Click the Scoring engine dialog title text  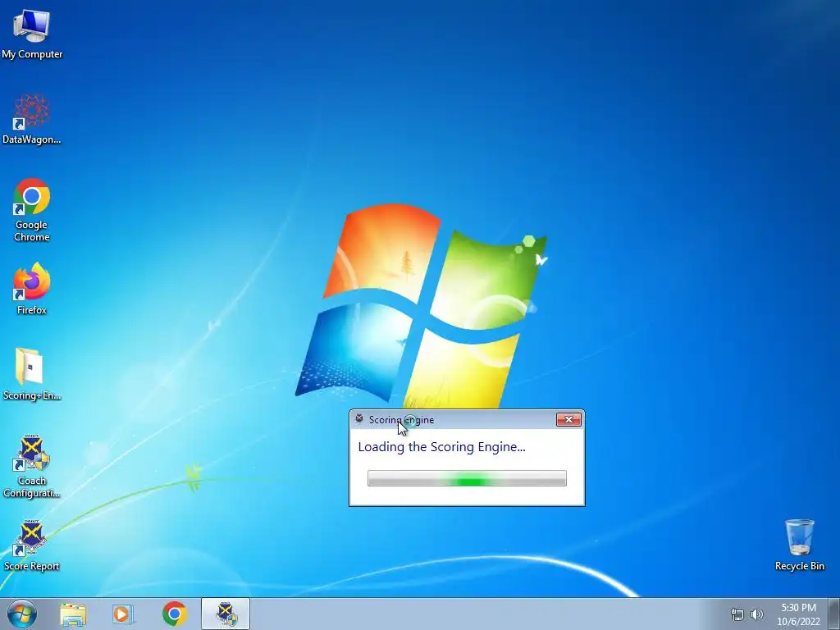(x=401, y=420)
